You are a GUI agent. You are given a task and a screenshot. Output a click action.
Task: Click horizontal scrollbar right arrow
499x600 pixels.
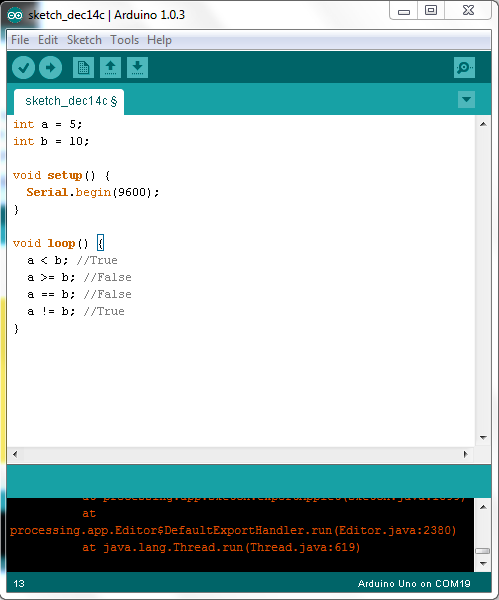[466, 454]
